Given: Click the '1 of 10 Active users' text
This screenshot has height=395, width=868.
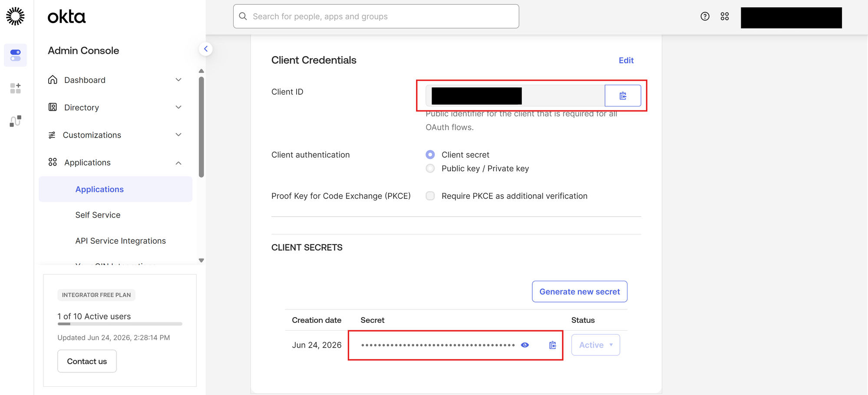Looking at the screenshot, I should [94, 316].
